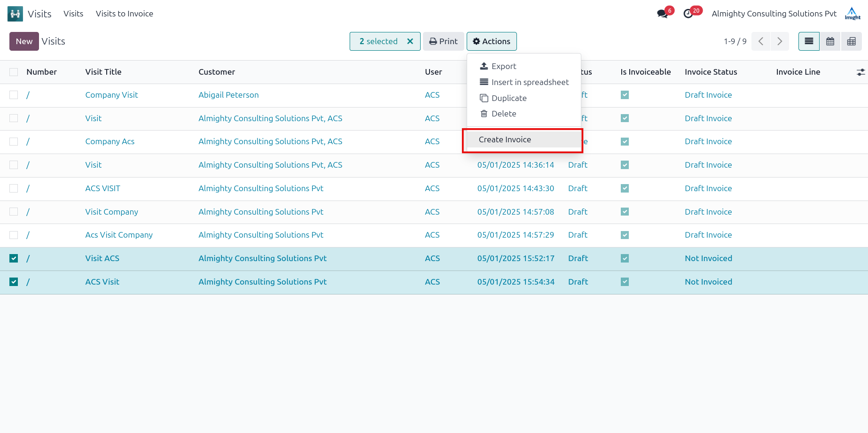This screenshot has height=433, width=868.
Task: Open the Almighty Consulting Solutions company switcher
Action: click(x=774, y=14)
